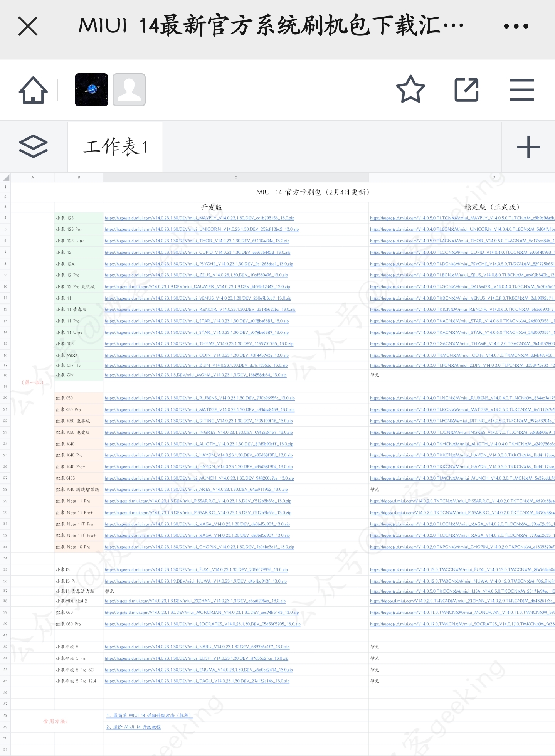Select all cells via corner triangle

(5, 177)
